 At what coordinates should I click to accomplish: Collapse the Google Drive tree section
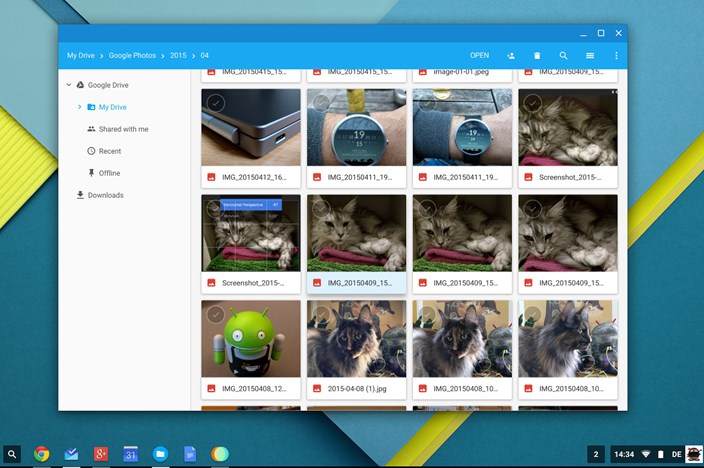coord(69,85)
